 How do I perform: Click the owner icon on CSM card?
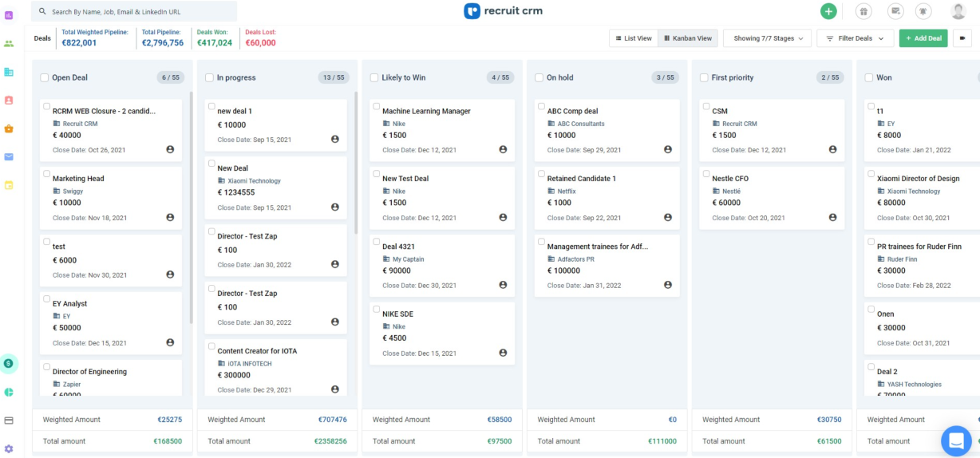pyautogui.click(x=832, y=149)
